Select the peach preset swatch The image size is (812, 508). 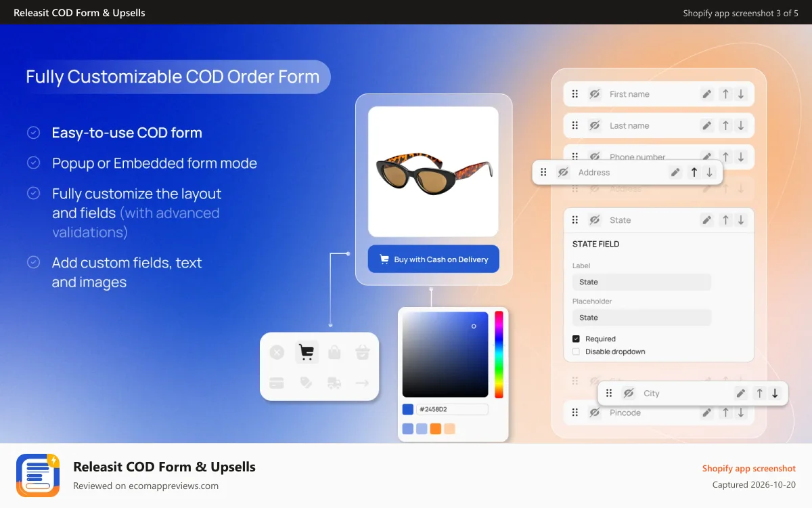click(450, 429)
